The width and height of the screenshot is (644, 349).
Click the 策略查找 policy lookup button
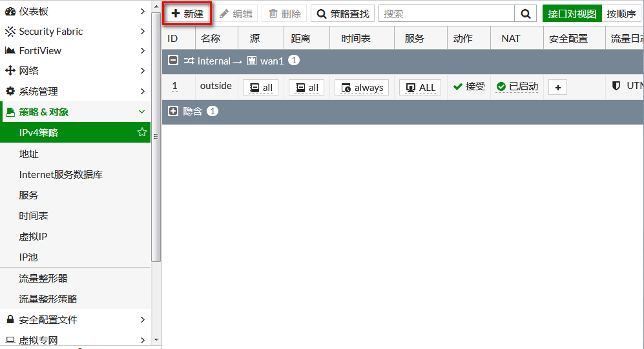pyautogui.click(x=342, y=14)
